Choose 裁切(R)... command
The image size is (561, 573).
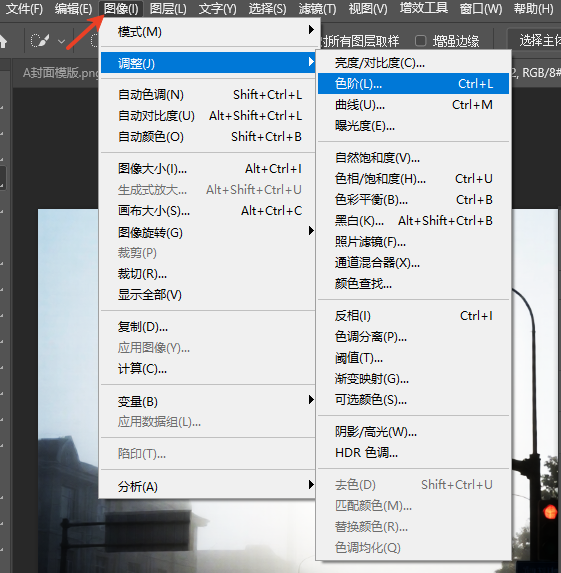coord(208,274)
